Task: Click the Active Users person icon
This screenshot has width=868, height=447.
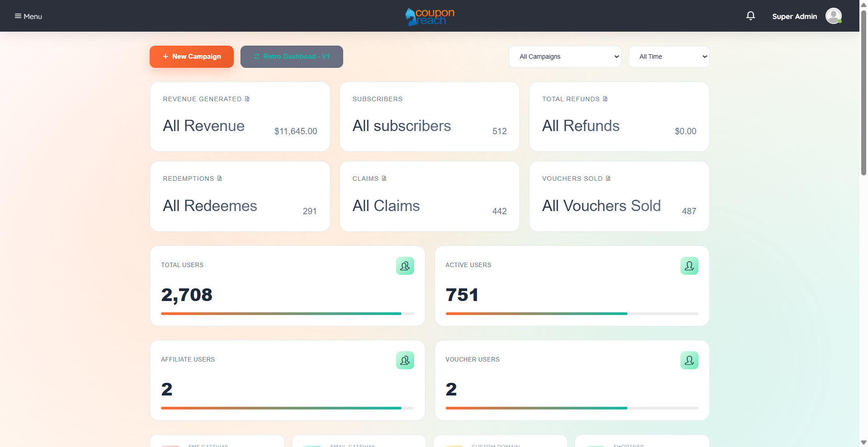Action: point(689,266)
